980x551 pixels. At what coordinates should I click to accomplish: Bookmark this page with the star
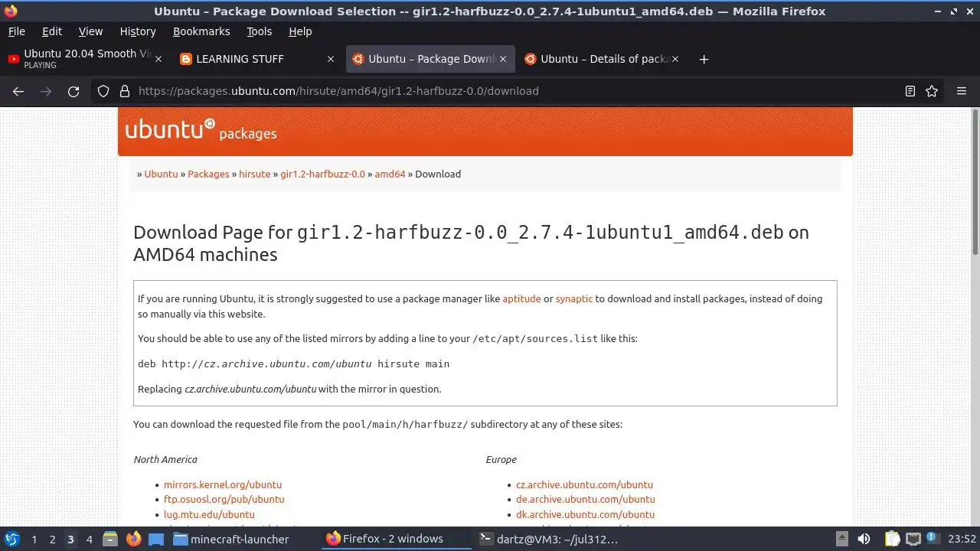click(x=932, y=91)
